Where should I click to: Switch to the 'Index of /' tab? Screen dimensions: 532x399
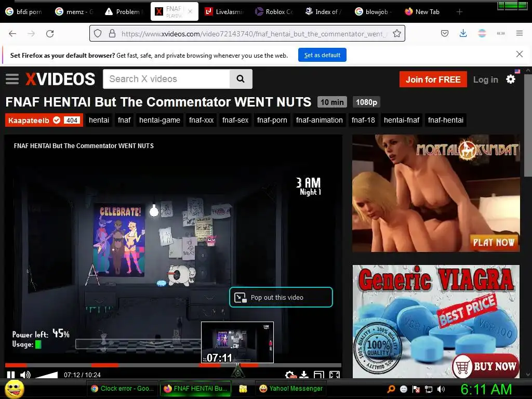(x=324, y=12)
